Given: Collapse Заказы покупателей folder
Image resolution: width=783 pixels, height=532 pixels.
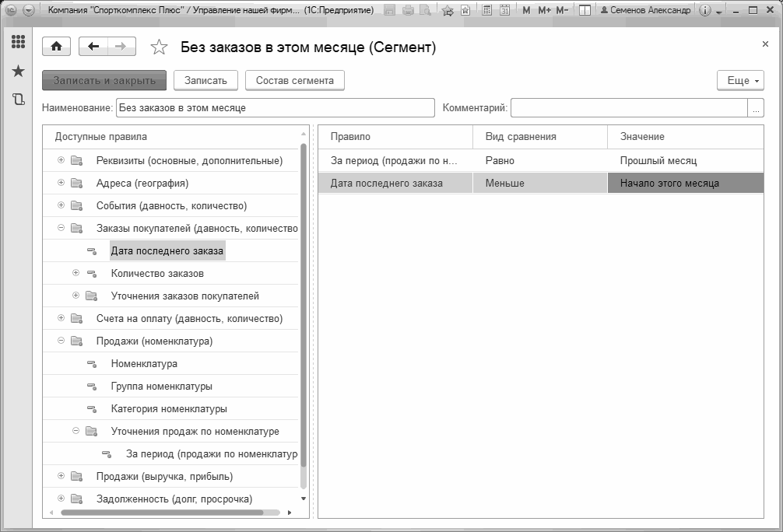Looking at the screenshot, I should tap(61, 228).
